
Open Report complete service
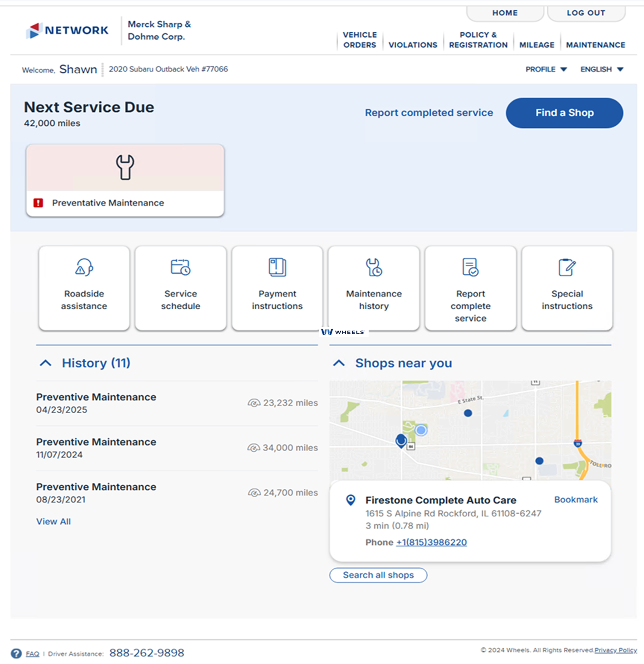(470, 287)
